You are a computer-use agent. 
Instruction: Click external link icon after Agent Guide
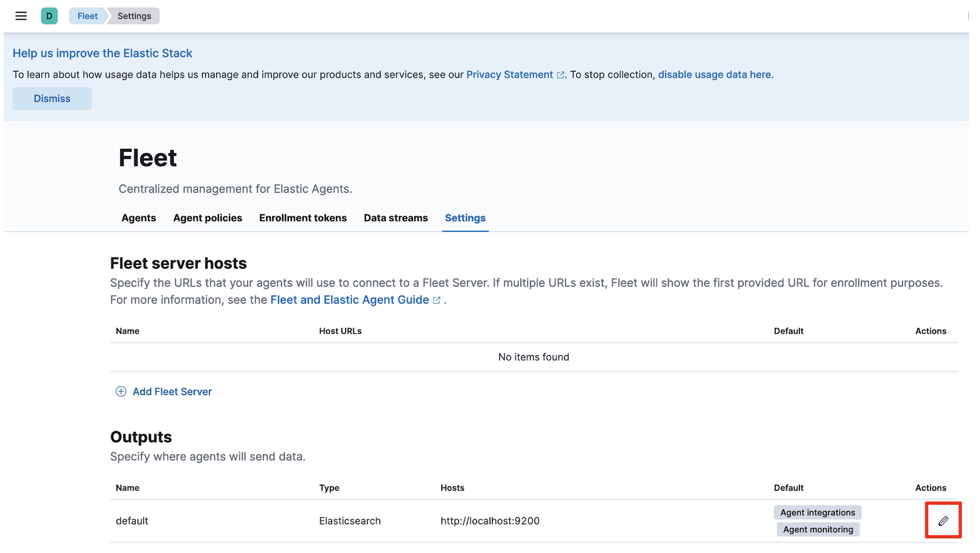[x=437, y=300]
